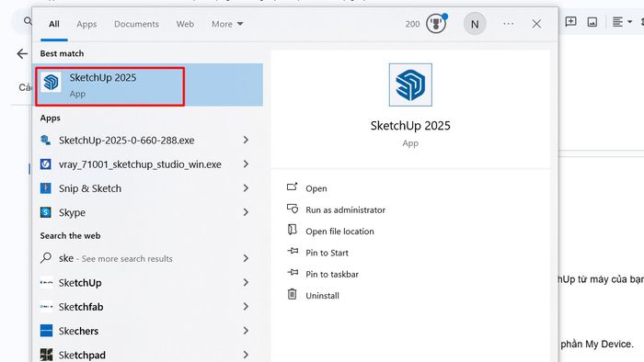Click the SketchUp web result icon
Screen dimensions: 644x362
pyautogui.click(x=46, y=282)
